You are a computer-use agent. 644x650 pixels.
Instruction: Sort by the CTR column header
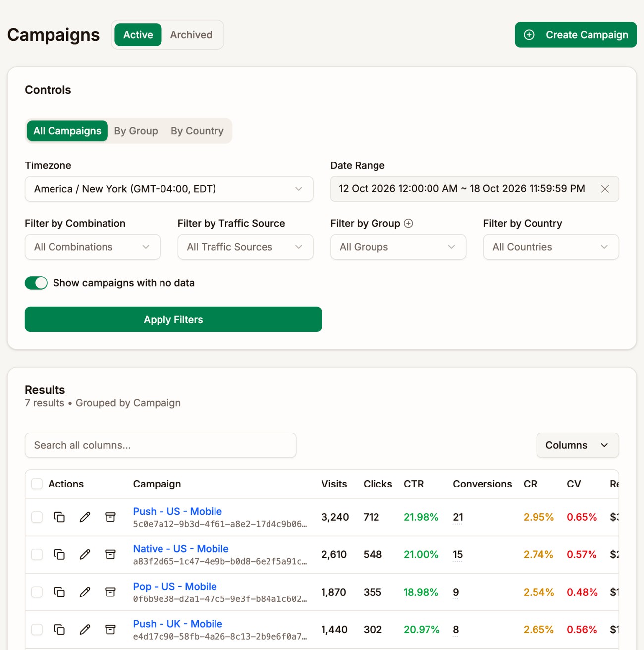pos(414,484)
